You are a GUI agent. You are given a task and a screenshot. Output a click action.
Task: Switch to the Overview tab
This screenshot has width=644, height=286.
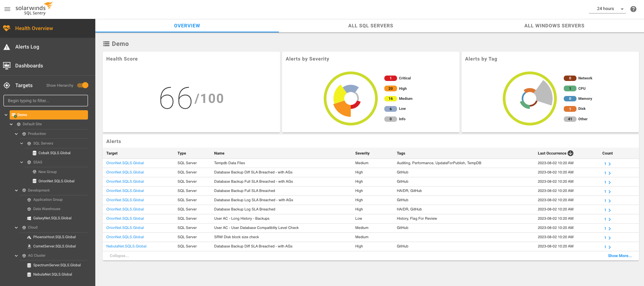point(187,26)
